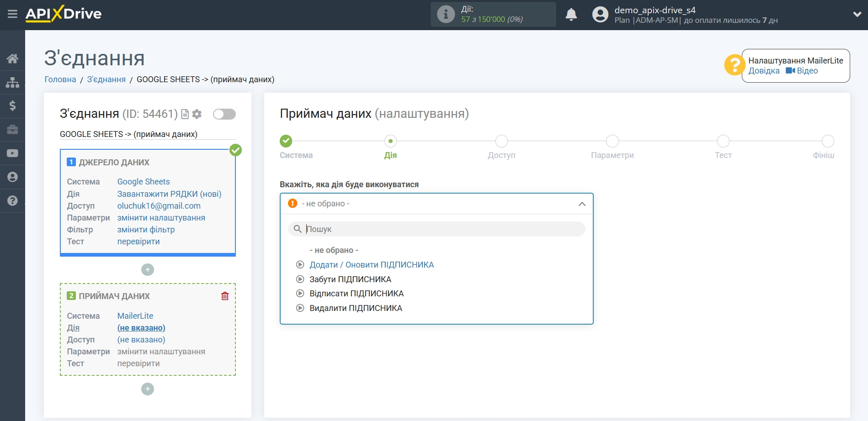Click the search magnifier icon
The height and width of the screenshot is (421, 868).
tap(298, 229)
